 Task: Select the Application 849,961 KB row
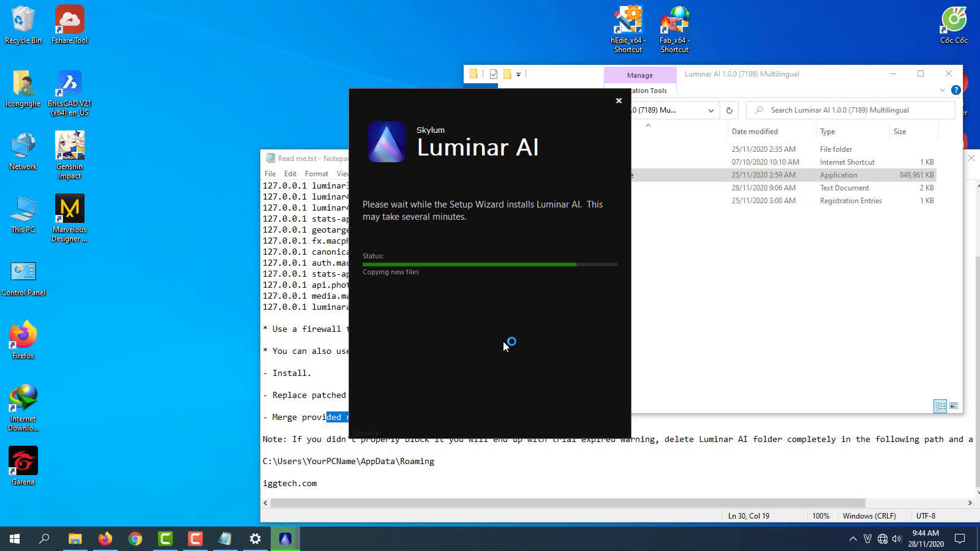(783, 175)
